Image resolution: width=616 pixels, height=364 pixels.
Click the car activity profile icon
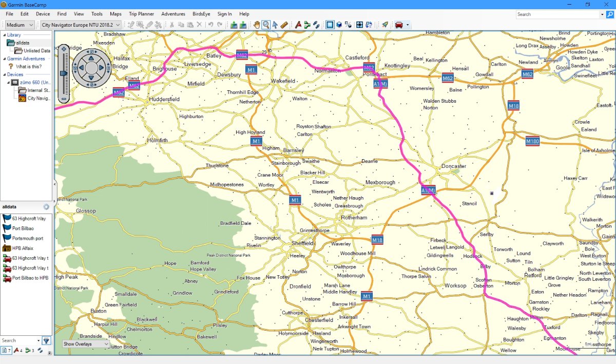point(398,25)
